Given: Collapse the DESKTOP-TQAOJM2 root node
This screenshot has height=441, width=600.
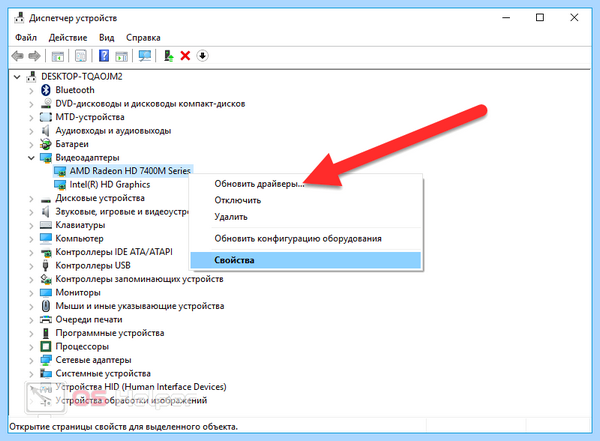Looking at the screenshot, I should (x=17, y=77).
